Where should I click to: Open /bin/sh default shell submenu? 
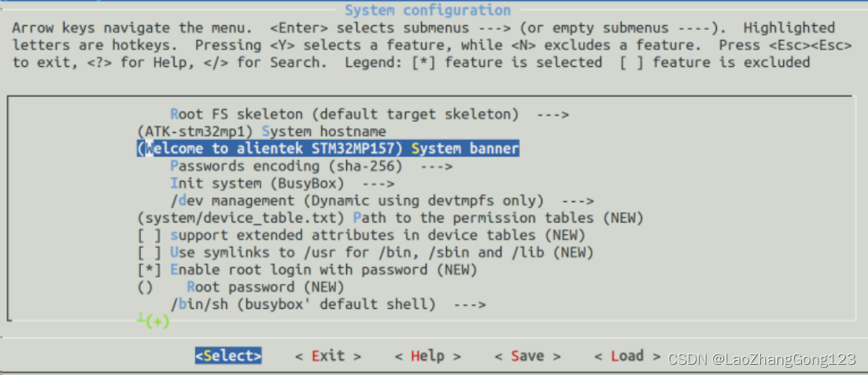[328, 304]
